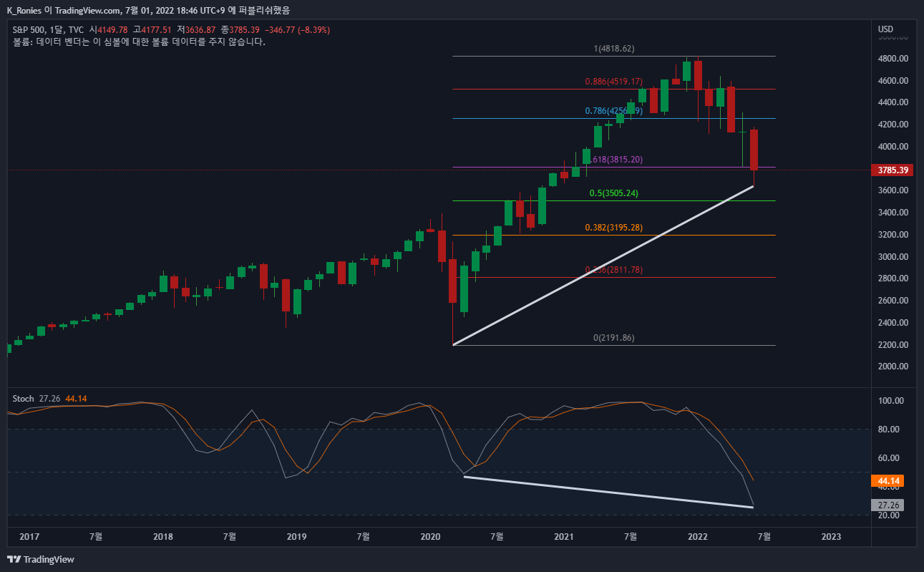Click the orange 44.14 tag on the Stoch axis
The height and width of the screenshot is (572, 924).
(x=887, y=481)
